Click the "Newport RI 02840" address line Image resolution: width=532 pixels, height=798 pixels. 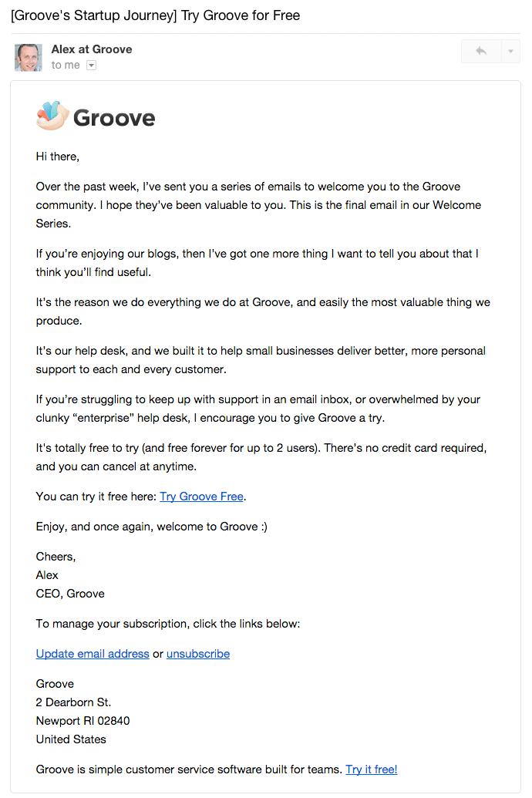click(x=82, y=721)
